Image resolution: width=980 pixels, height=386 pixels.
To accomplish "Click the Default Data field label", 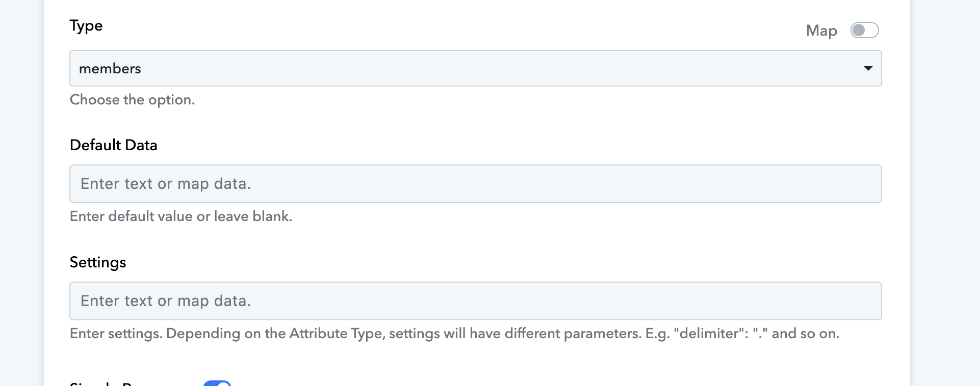I will pyautogui.click(x=113, y=145).
